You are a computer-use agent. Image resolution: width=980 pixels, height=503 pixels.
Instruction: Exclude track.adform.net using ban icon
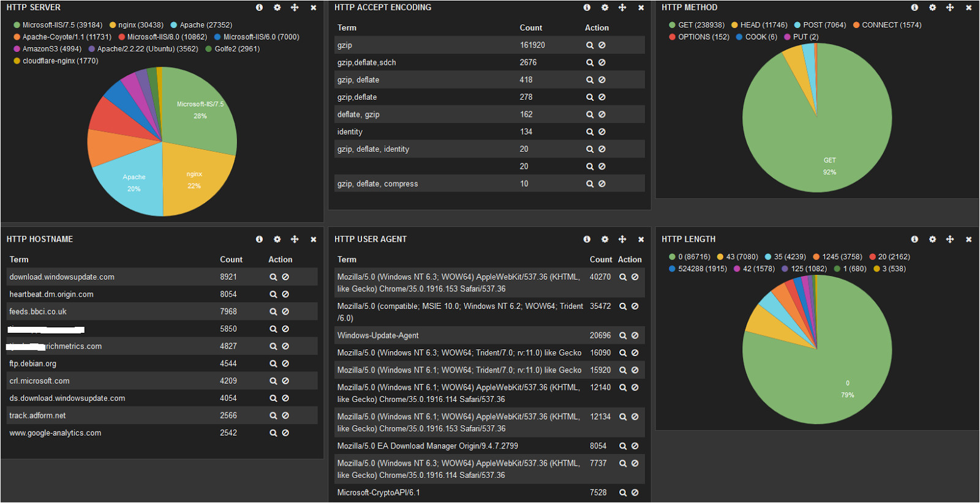(285, 415)
